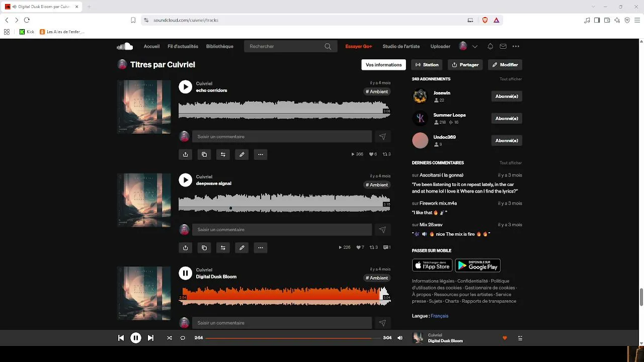This screenshot has height=362, width=644.
Task: Mute the player volume
Action: [400, 338]
